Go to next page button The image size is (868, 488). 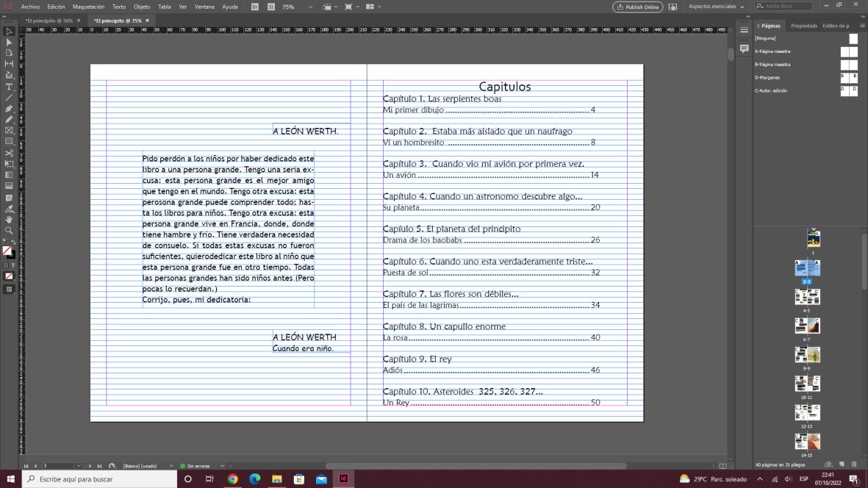click(90, 466)
